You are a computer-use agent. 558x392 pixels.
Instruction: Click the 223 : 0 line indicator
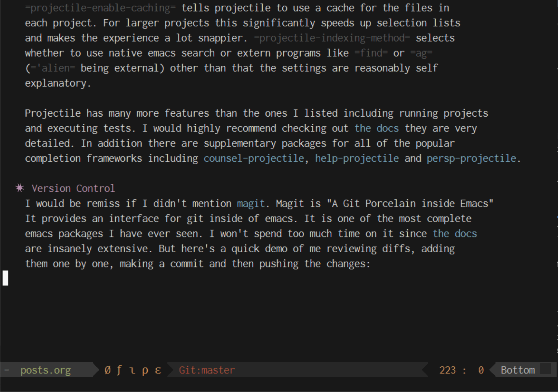[x=461, y=370]
